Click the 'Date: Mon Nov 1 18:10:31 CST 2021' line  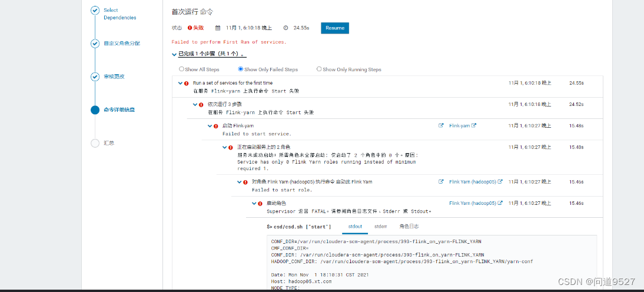point(320,275)
